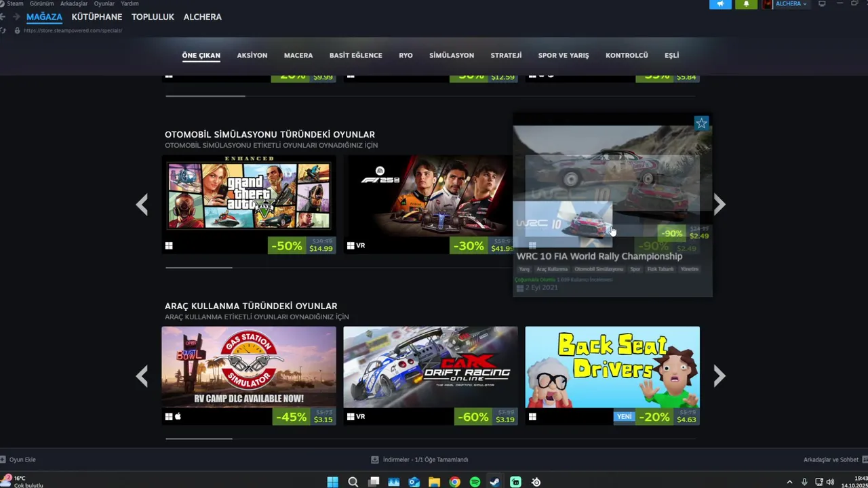
Task: Click the microphone tray icon
Action: (x=804, y=482)
